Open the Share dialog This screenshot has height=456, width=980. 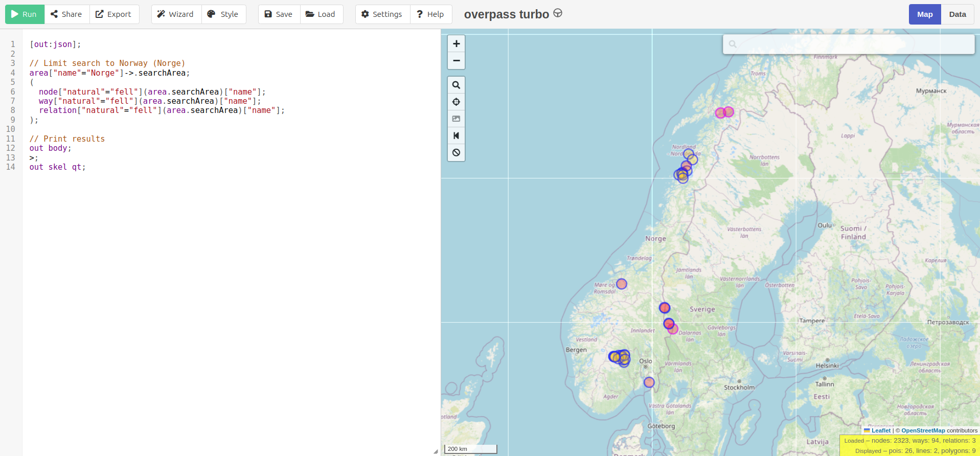(66, 14)
